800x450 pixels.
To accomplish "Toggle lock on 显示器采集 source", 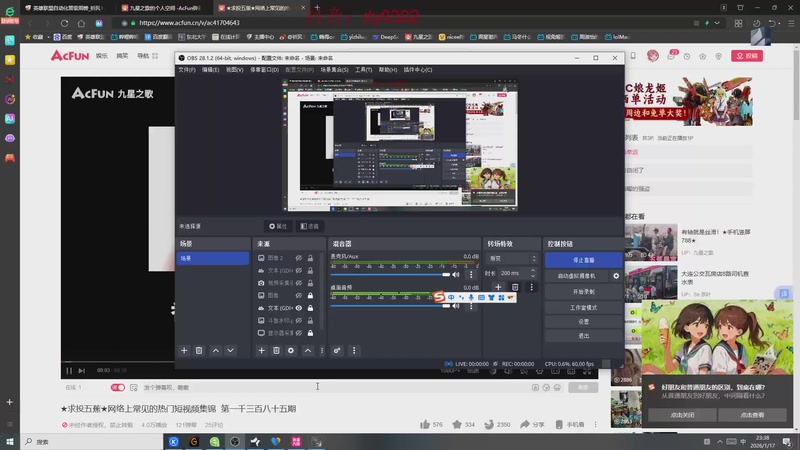I will [310, 333].
